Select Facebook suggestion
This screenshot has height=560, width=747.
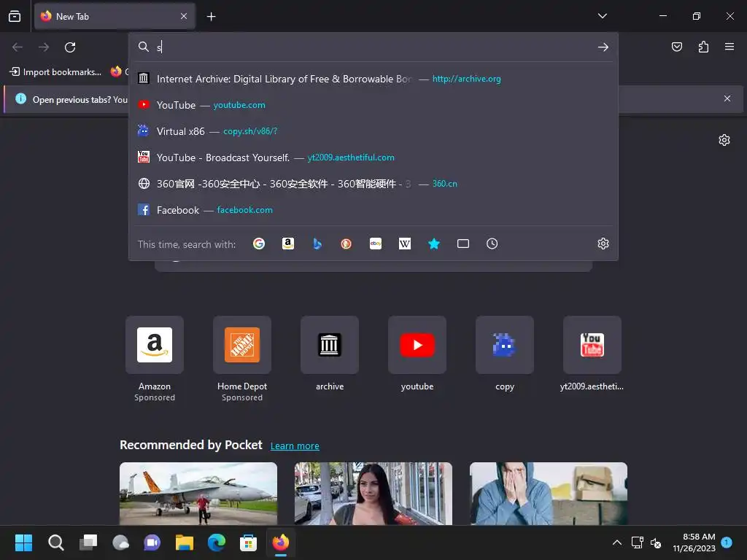373,209
